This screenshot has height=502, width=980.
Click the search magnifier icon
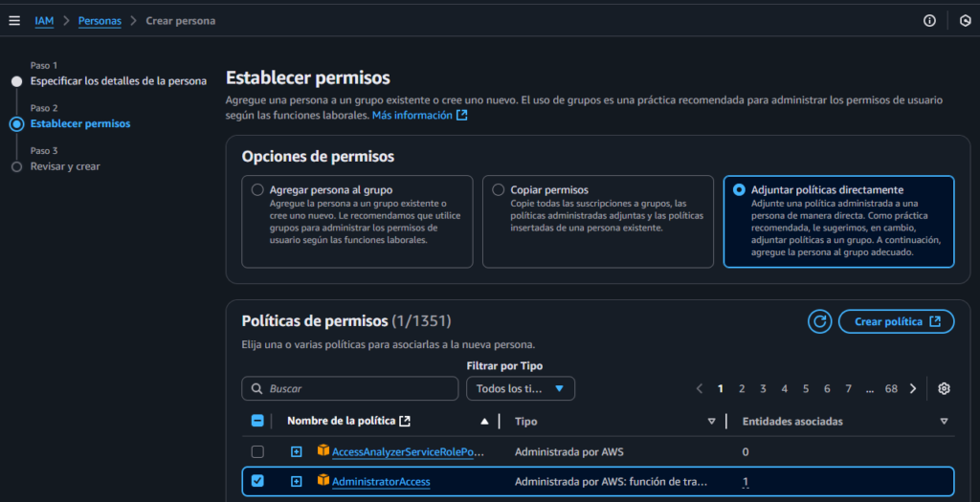256,388
